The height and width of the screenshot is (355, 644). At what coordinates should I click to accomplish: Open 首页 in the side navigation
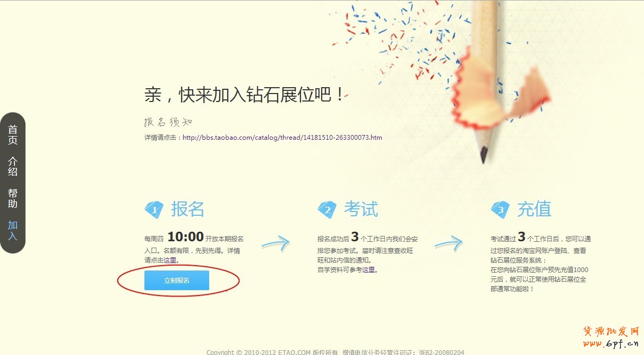(13, 135)
